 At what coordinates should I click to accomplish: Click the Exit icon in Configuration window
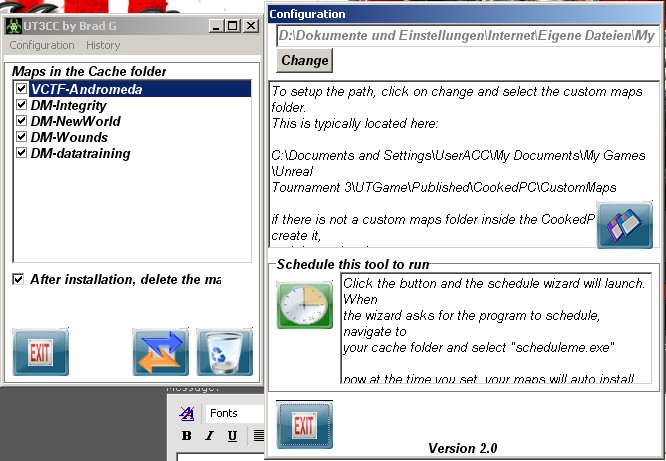(304, 424)
